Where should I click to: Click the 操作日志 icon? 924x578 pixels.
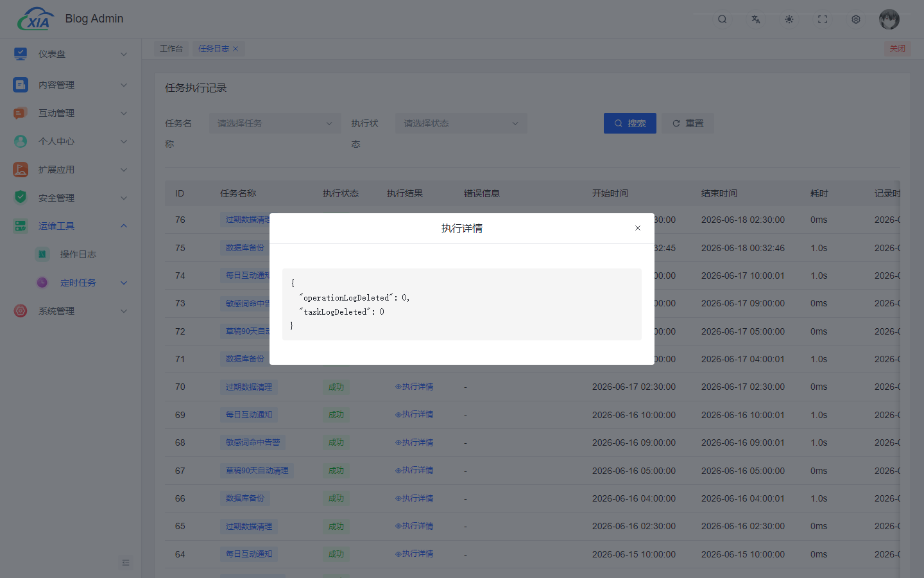coord(42,254)
